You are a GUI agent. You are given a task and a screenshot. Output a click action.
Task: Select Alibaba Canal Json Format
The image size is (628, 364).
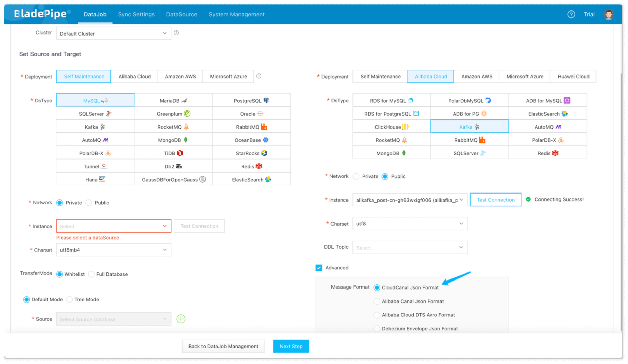pyautogui.click(x=377, y=301)
